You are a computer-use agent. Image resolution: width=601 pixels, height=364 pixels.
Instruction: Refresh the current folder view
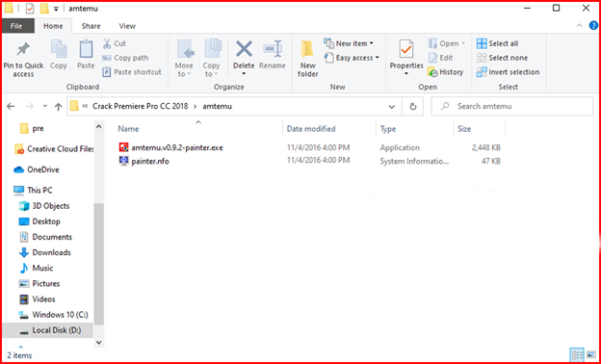pos(413,107)
